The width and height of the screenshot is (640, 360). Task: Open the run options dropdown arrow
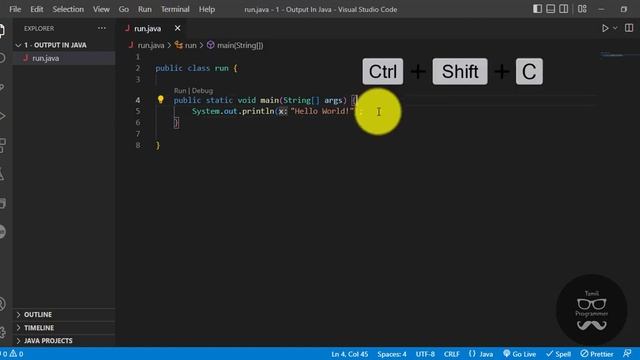tap(615, 28)
